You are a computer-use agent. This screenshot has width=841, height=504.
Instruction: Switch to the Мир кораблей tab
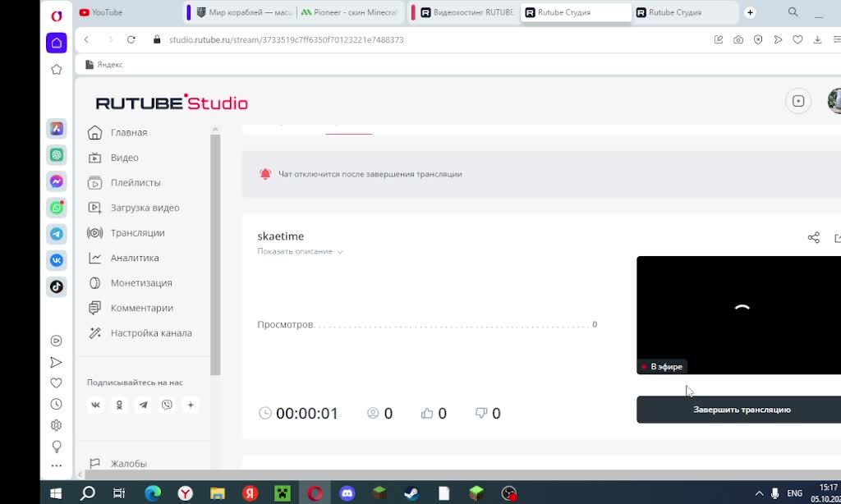244,12
